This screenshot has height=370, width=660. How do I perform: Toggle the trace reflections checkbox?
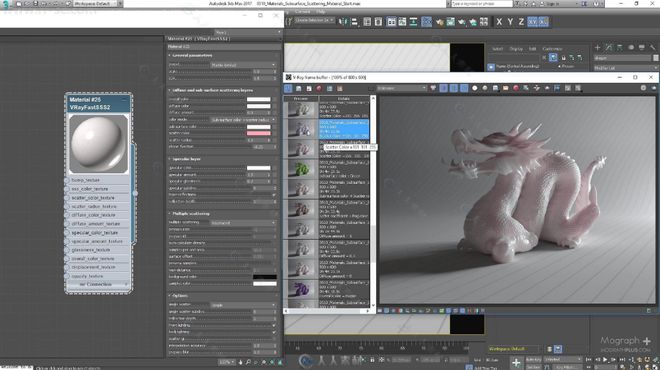tap(274, 195)
